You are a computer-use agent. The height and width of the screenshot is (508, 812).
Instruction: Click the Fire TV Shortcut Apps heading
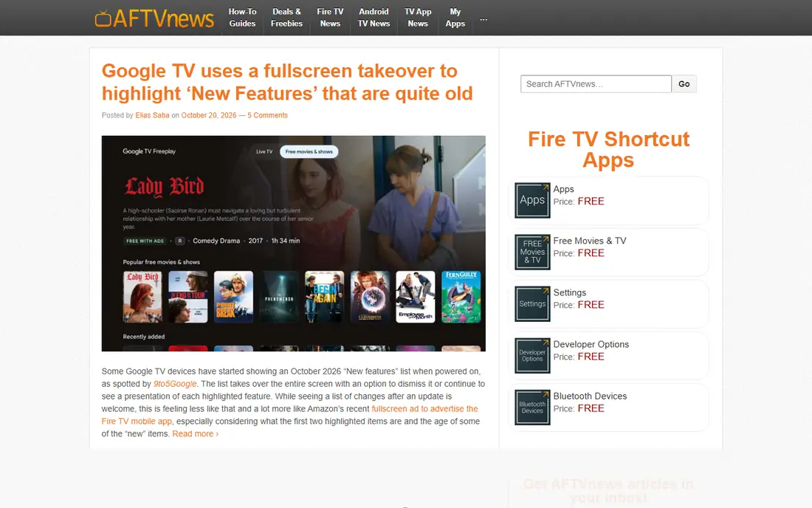(608, 150)
